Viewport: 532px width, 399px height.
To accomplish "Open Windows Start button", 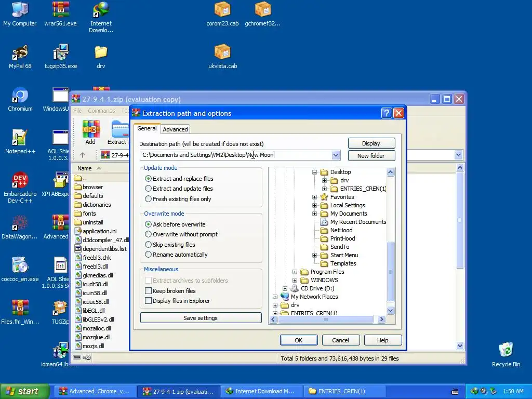I will point(25,391).
